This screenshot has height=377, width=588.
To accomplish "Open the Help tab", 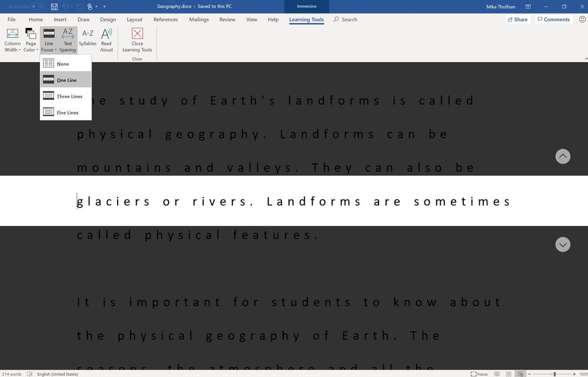I will tap(273, 19).
